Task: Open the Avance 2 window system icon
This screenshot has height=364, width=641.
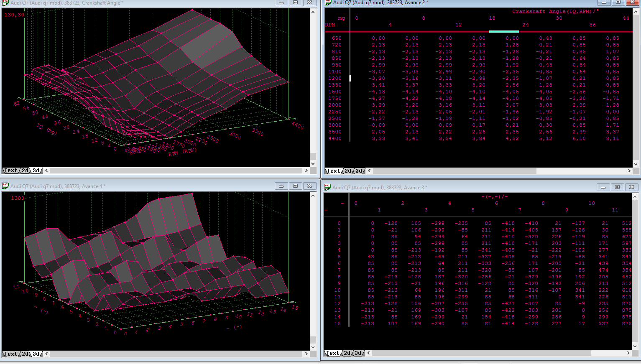Action: coord(328,3)
